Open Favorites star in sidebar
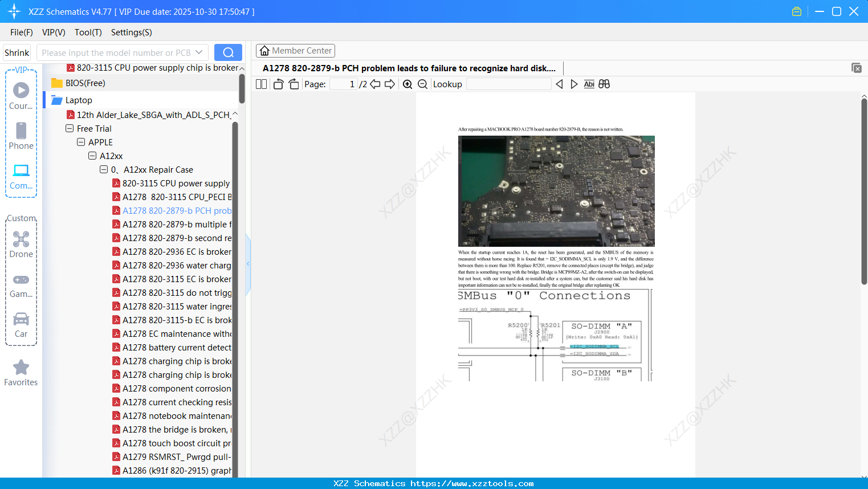868x489 pixels. [21, 373]
